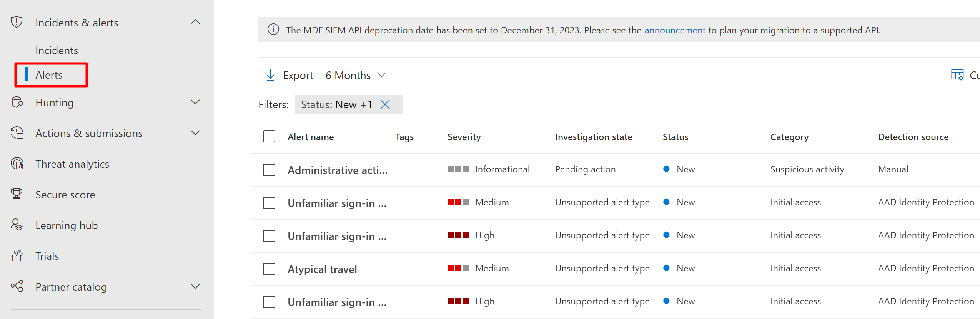
Task: Open Incidents in the sidebar
Action: click(57, 50)
